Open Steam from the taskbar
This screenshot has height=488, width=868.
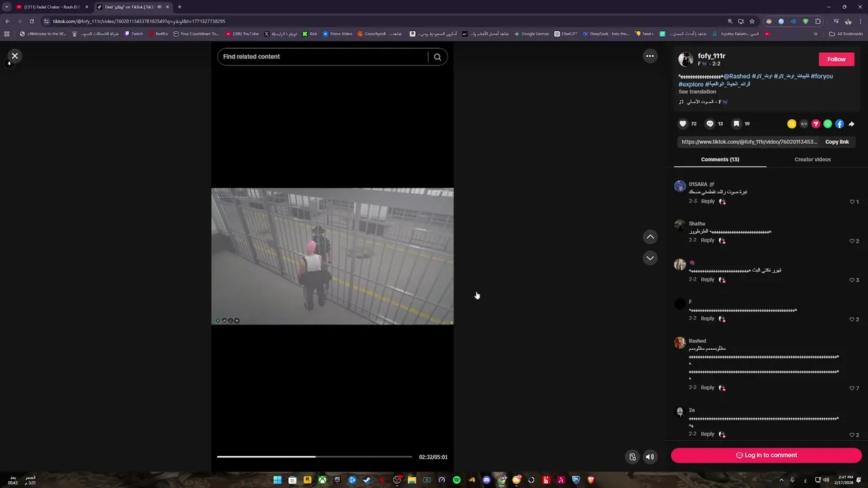click(x=367, y=480)
